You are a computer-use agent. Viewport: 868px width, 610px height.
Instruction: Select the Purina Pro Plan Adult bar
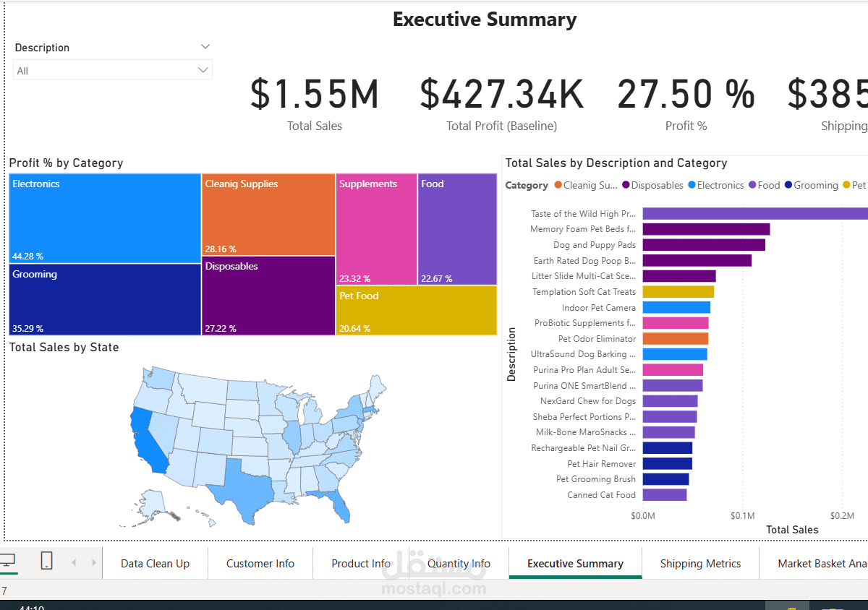pyautogui.click(x=673, y=370)
